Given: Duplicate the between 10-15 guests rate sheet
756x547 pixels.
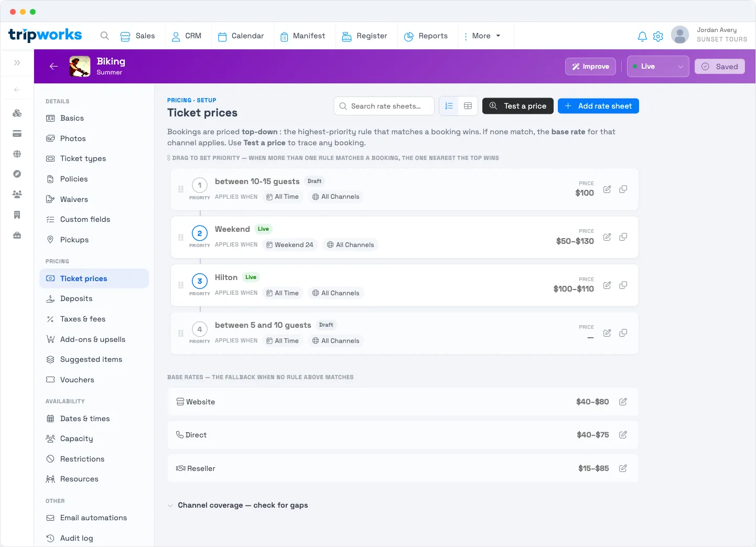Looking at the screenshot, I should click(623, 189).
